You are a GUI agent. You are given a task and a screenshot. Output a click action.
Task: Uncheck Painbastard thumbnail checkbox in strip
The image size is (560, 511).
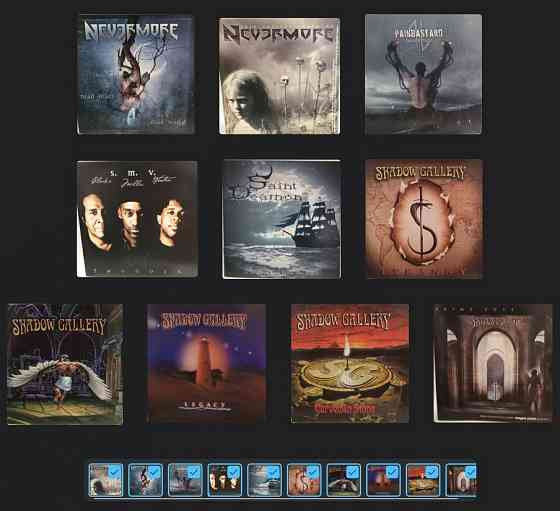(194, 471)
